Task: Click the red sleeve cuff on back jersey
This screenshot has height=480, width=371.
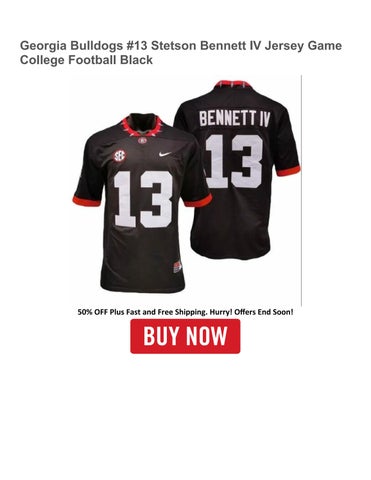Action: (288, 171)
